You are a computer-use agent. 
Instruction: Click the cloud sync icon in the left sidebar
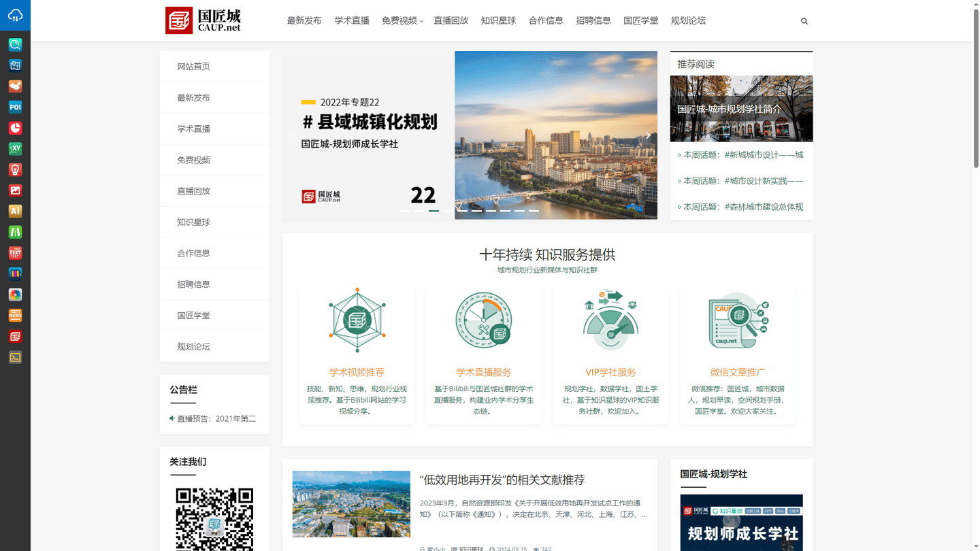[x=15, y=15]
